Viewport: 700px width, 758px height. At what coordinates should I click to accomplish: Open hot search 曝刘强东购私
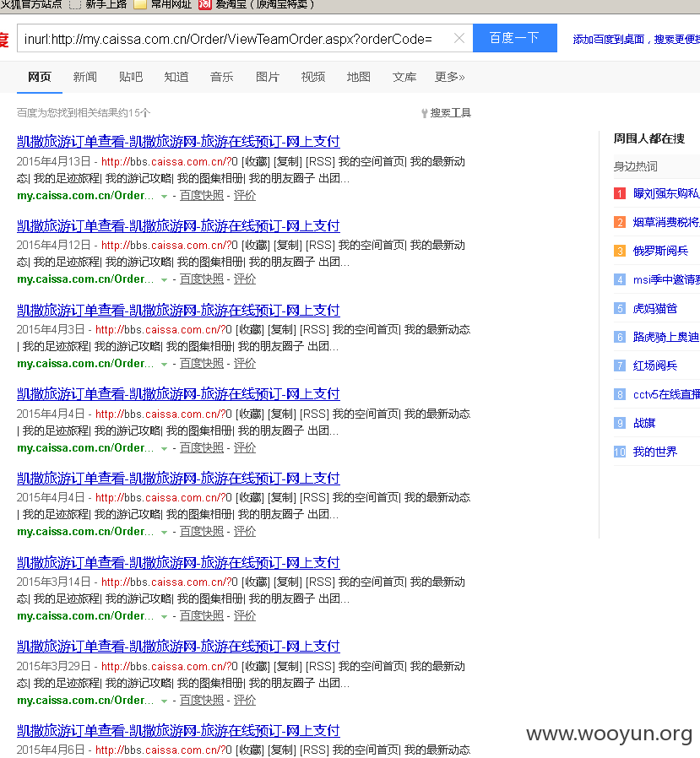(x=666, y=193)
